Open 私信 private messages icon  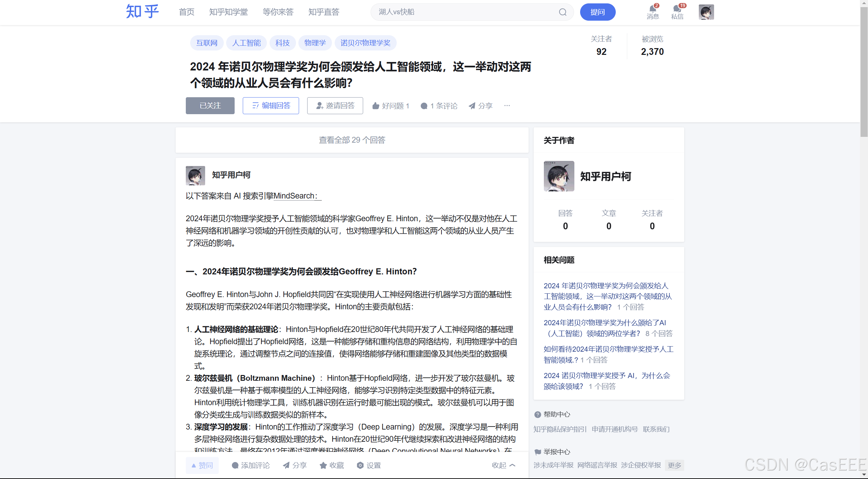pos(677,9)
